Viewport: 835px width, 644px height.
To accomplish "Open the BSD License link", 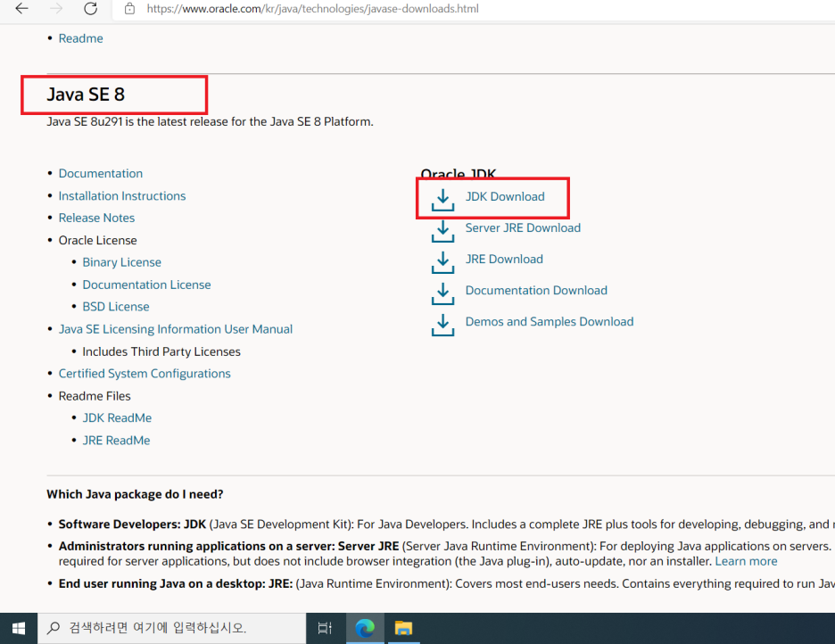I will (x=116, y=307).
